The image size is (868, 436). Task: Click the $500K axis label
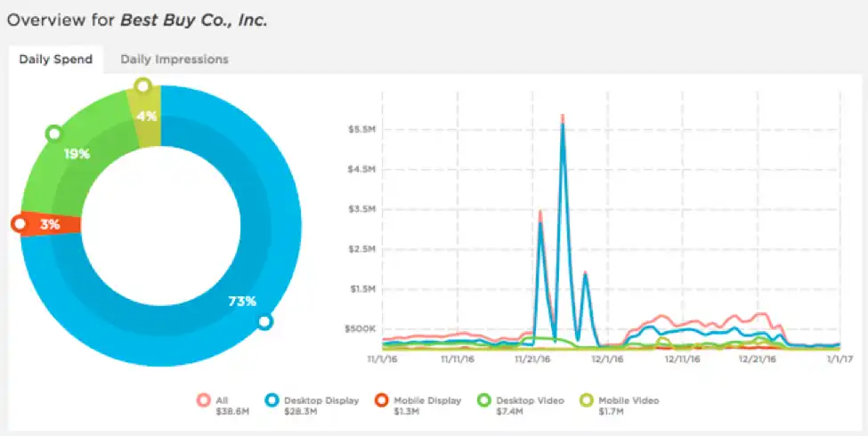click(360, 328)
